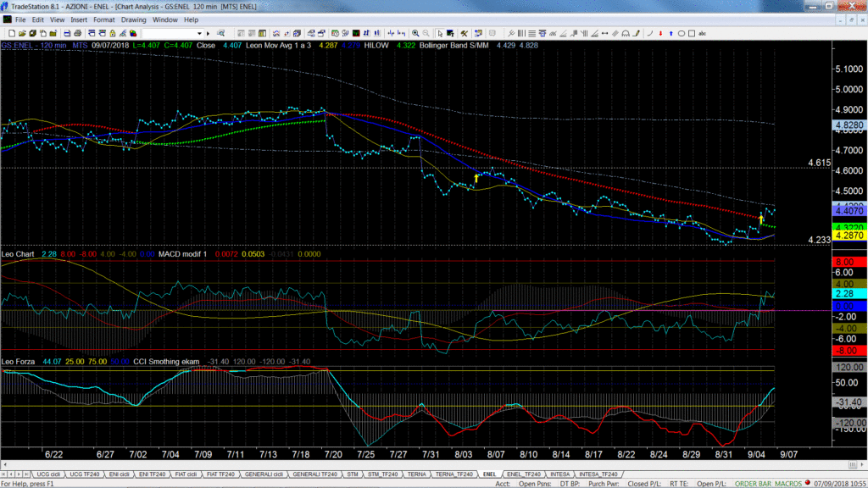Click the 4.233 horizontal level label

[820, 240]
